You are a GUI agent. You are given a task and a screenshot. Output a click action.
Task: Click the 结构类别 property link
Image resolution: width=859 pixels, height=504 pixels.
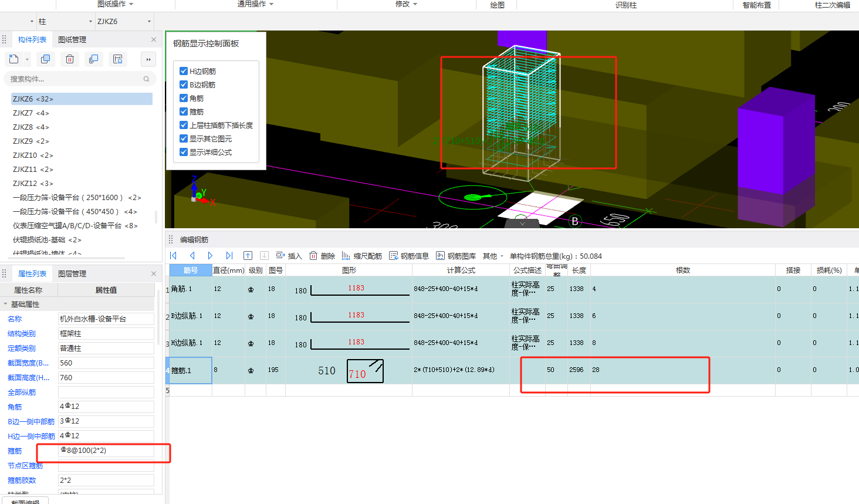point(22,333)
